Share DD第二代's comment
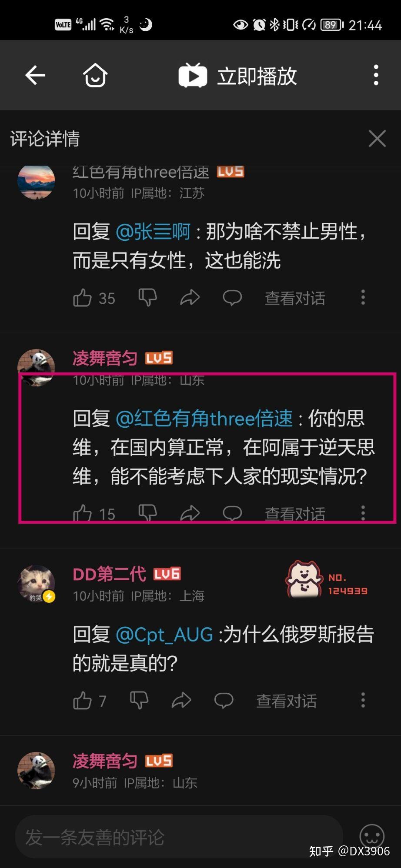 pos(181,701)
